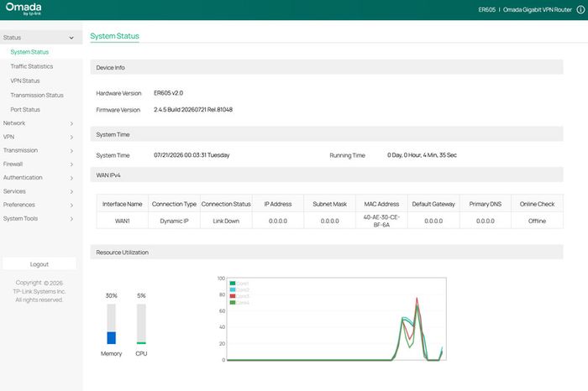This screenshot has height=391, width=588.
Task: Toggle the Core4 legend swatch in the chart
Action: point(233,302)
